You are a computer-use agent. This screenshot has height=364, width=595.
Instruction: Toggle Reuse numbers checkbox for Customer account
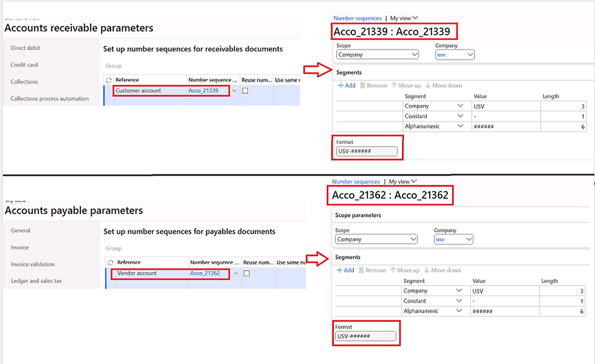[x=245, y=91]
